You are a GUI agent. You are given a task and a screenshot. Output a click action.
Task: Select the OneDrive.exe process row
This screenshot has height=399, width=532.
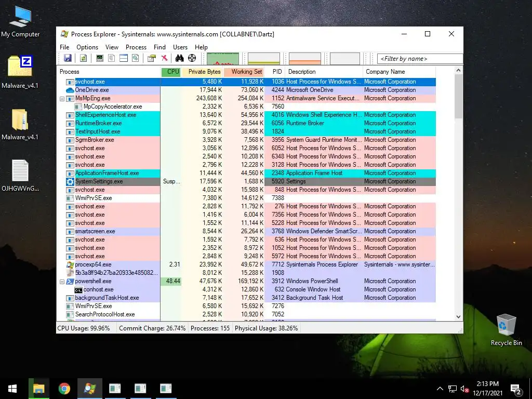[x=246, y=90]
